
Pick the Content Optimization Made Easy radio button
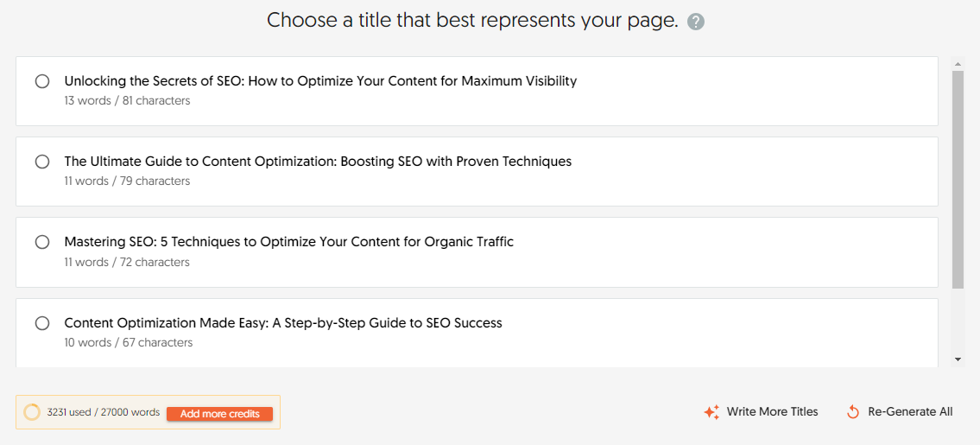coord(42,323)
